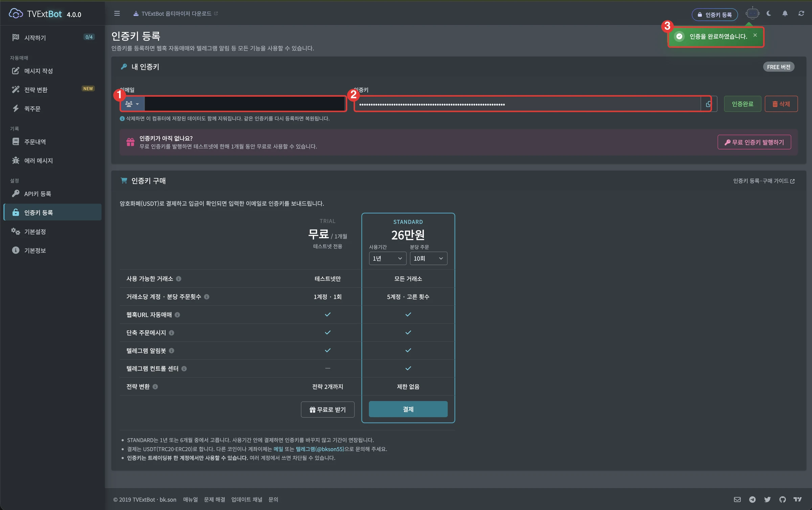Show info for 전략 변환 row
The image size is (812, 510).
pos(155,387)
